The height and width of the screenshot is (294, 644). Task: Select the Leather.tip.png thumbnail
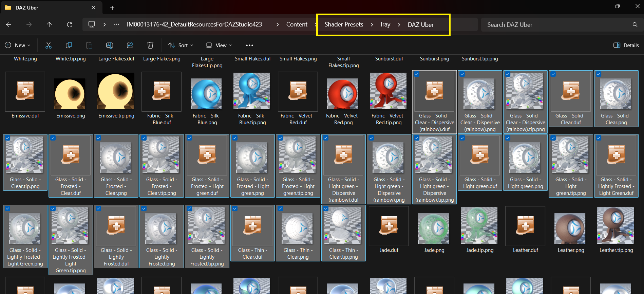[616, 225]
